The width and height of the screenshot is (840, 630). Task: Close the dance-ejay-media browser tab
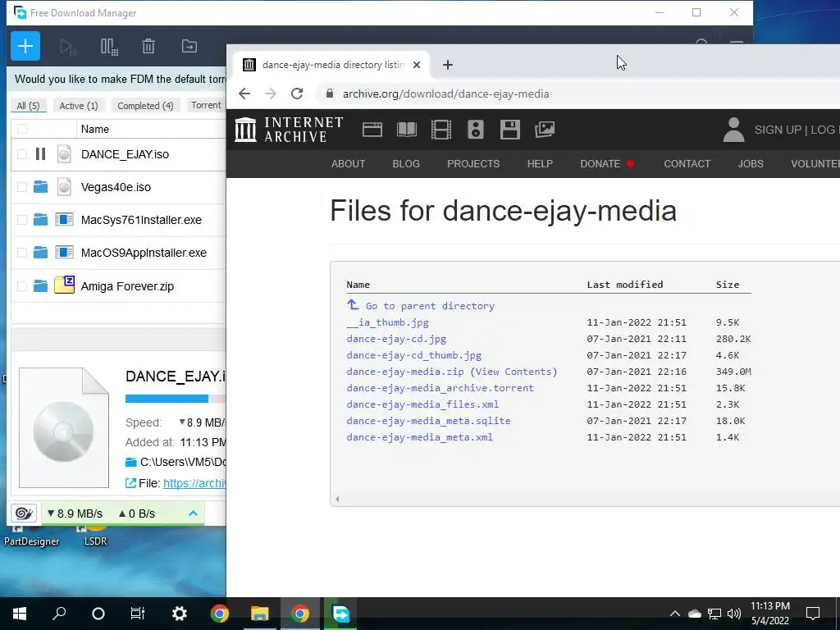point(417,65)
